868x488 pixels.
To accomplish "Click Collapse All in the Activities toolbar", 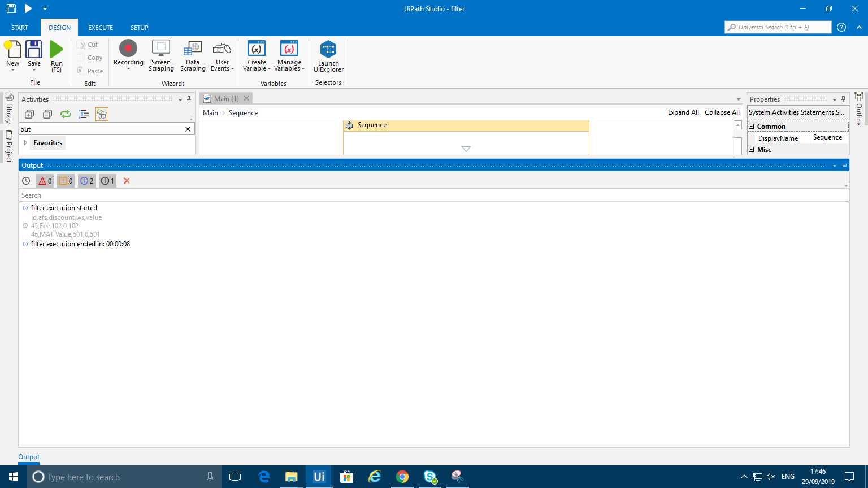I will [47, 114].
